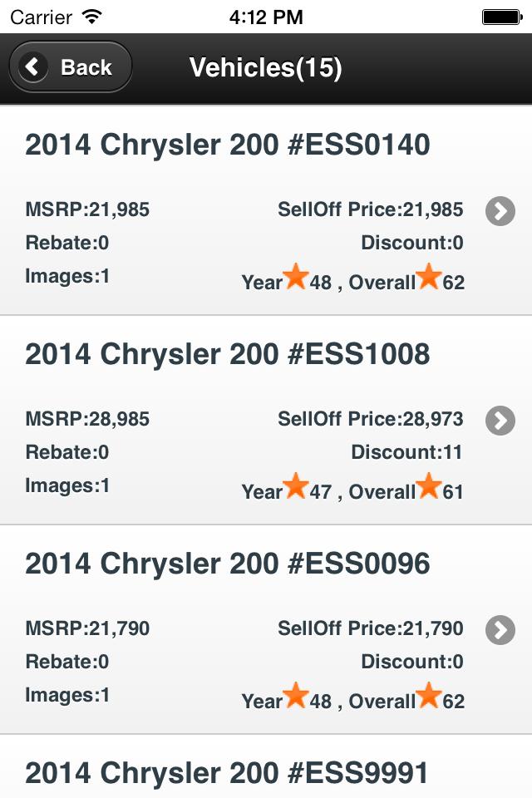
Task: Tap the battery indicator icon
Action: click(500, 16)
